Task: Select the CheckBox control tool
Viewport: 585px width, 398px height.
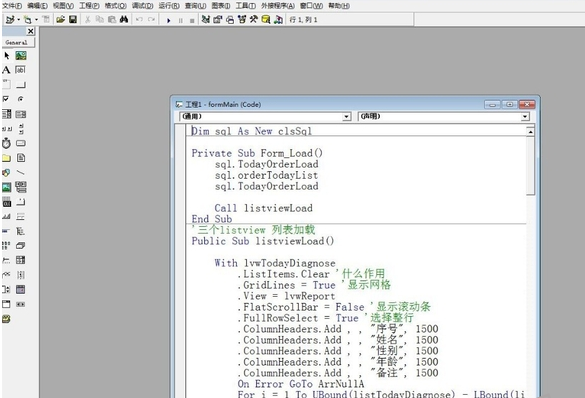Action: (6, 99)
